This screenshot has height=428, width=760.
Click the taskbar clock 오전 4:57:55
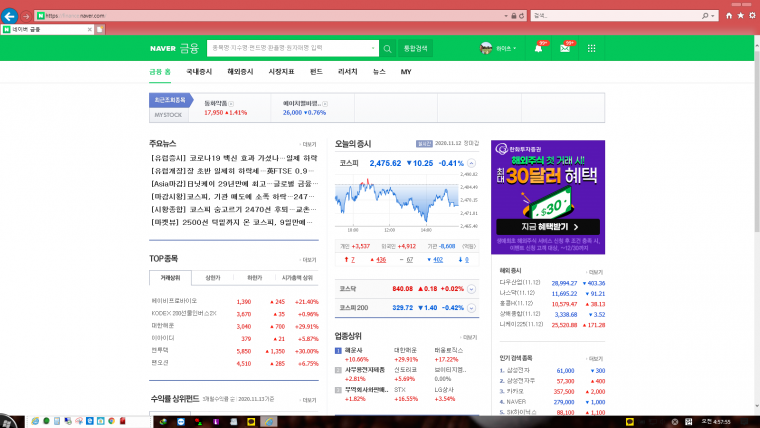click(716, 422)
